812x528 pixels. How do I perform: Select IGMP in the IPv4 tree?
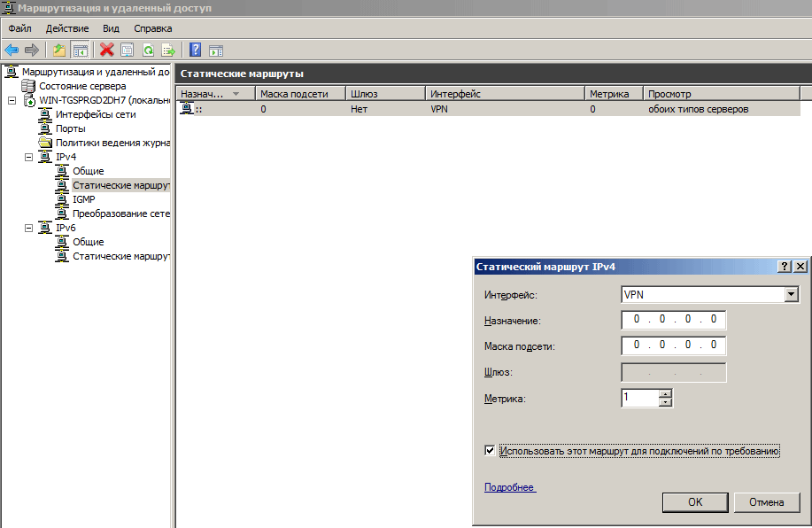pyautogui.click(x=83, y=199)
